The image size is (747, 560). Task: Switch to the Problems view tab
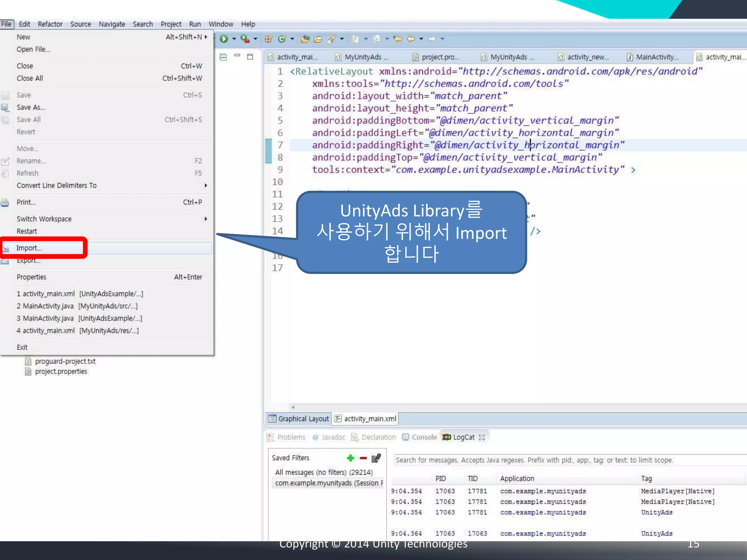286,437
